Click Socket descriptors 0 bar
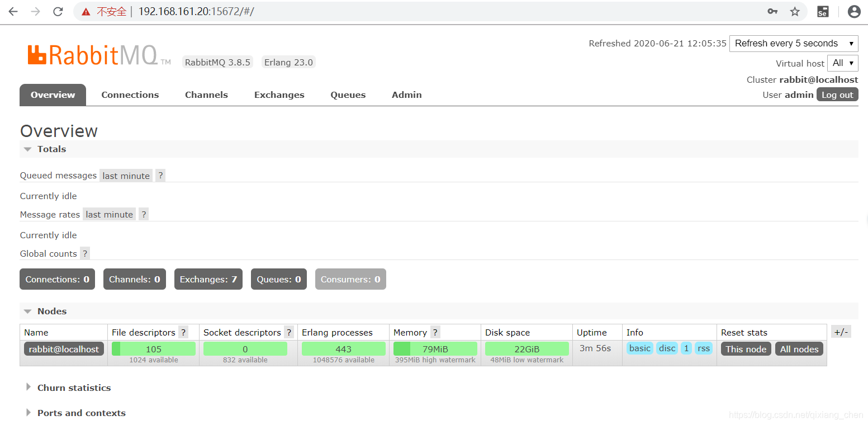Image resolution: width=868 pixels, height=425 pixels. (245, 349)
